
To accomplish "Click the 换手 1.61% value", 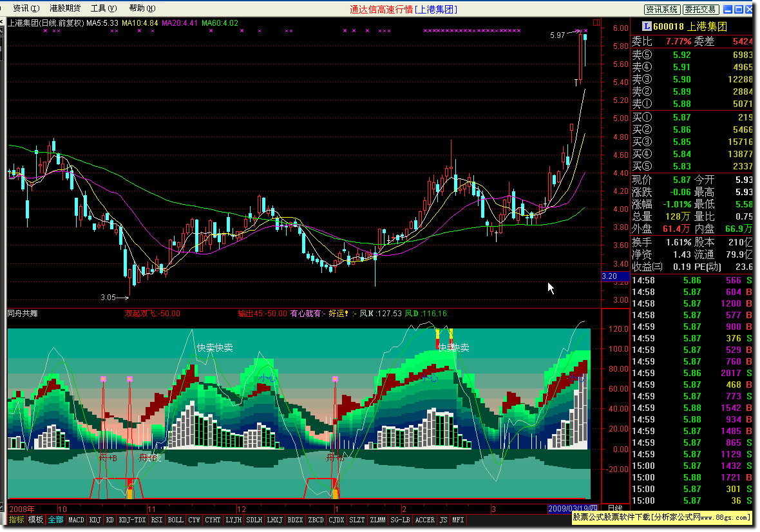I will click(x=679, y=242).
